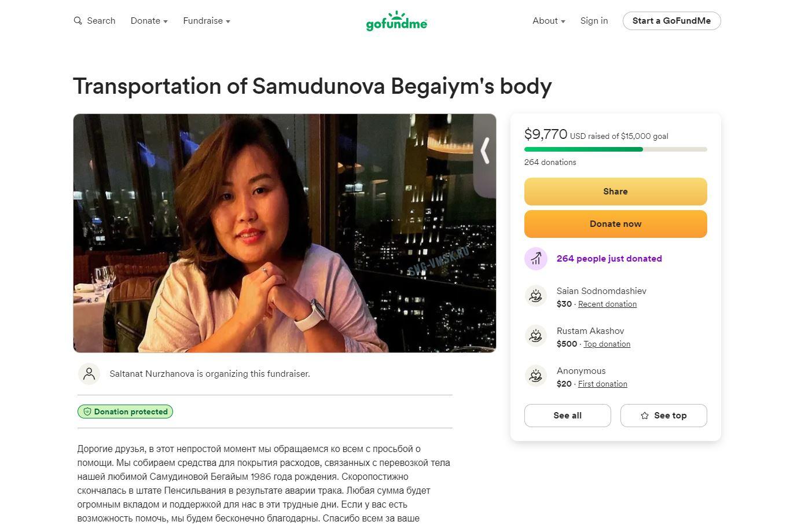Click the organizer profile avatar icon
This screenshot has height=529, width=812.
89,374
